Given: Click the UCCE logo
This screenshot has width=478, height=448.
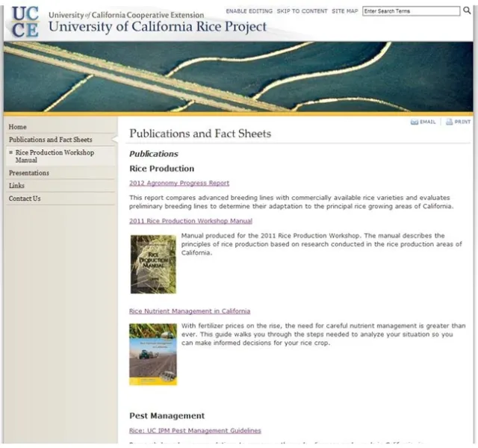Looking at the screenshot, I should (x=23, y=22).
